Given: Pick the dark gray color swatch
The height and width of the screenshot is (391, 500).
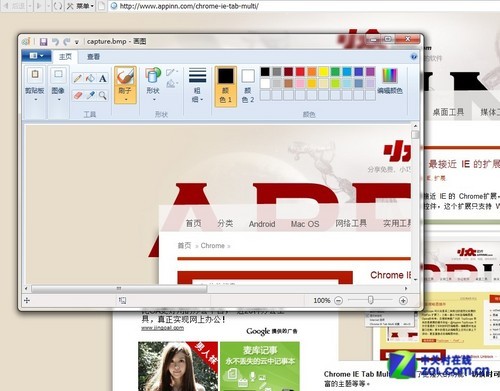Looking at the screenshot, I should pos(277,72).
